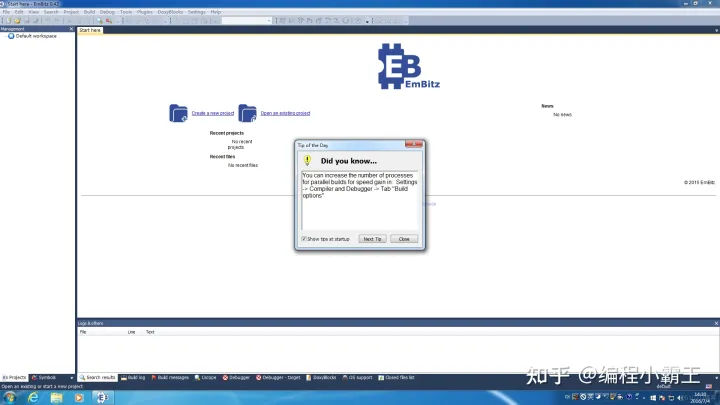Select the Closed files list tab
Screen dimensions: 720x405
[396, 378]
